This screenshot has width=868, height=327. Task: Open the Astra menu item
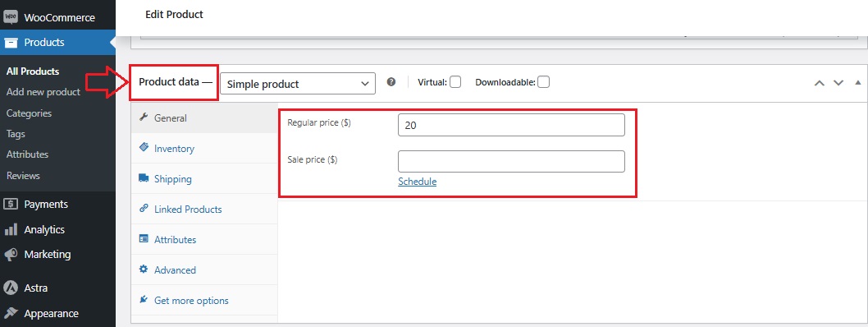(57, 288)
